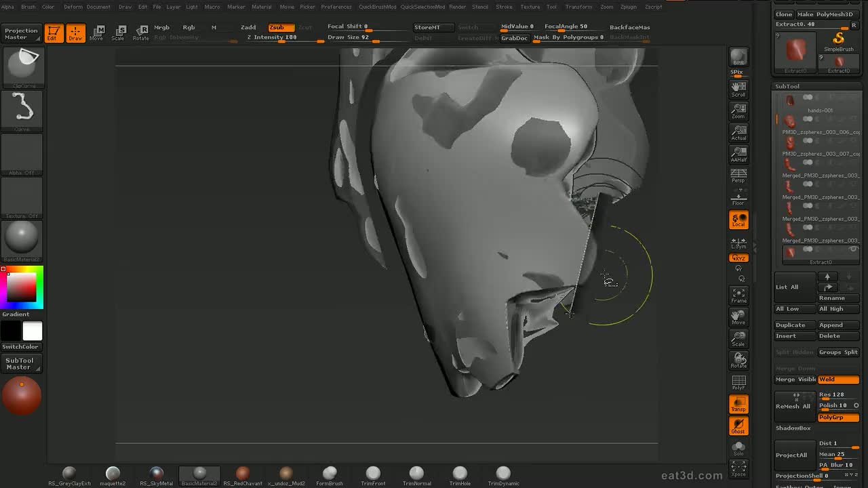This screenshot has width=868, height=488.
Task: Activate the Edit mode icon
Action: (54, 33)
